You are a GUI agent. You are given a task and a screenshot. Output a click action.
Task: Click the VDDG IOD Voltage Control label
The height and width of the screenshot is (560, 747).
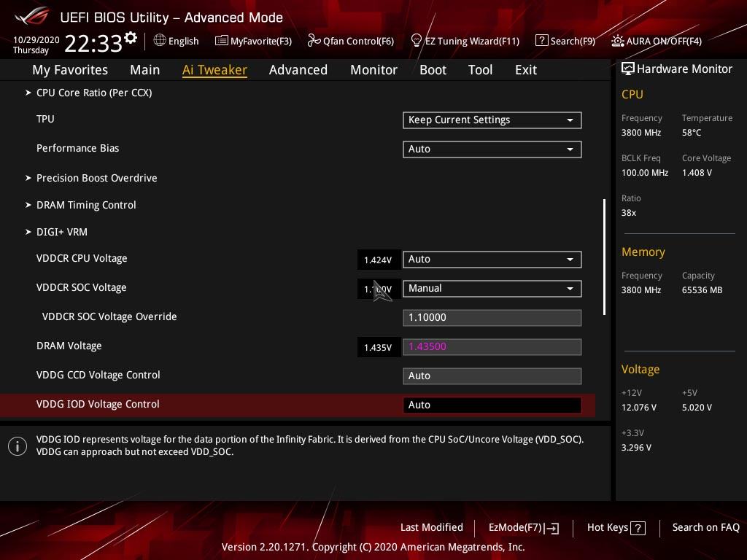click(98, 404)
